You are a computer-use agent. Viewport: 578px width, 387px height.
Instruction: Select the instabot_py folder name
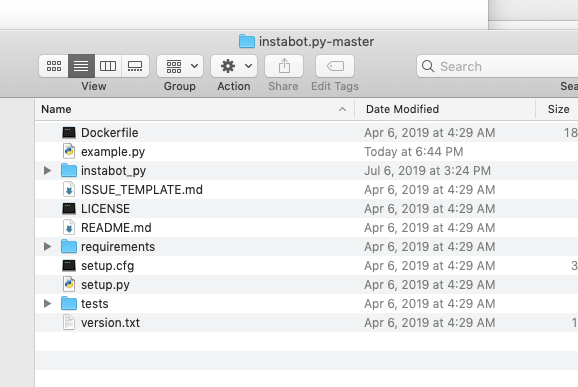coord(114,171)
